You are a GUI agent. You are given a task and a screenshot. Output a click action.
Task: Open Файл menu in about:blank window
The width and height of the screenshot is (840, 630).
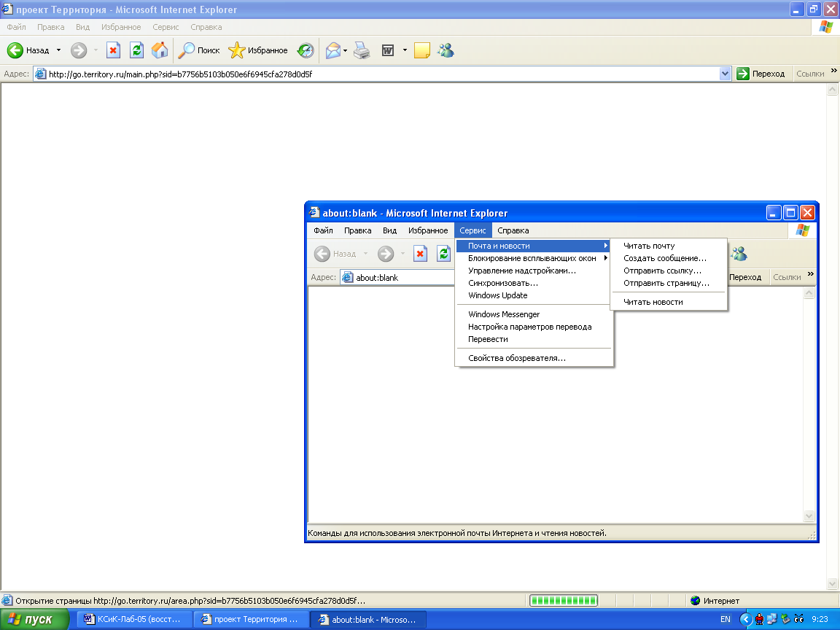tap(323, 230)
